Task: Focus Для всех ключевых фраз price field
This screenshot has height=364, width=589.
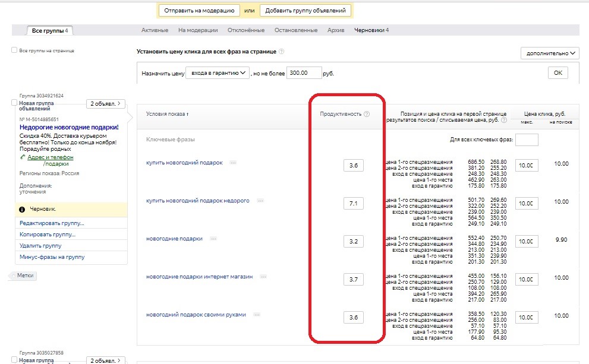Action: [x=527, y=140]
